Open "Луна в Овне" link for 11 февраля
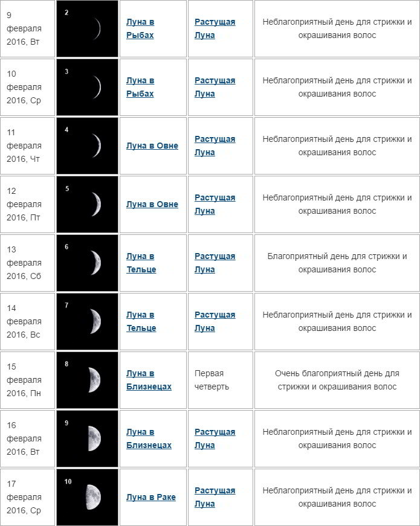 click(x=152, y=146)
